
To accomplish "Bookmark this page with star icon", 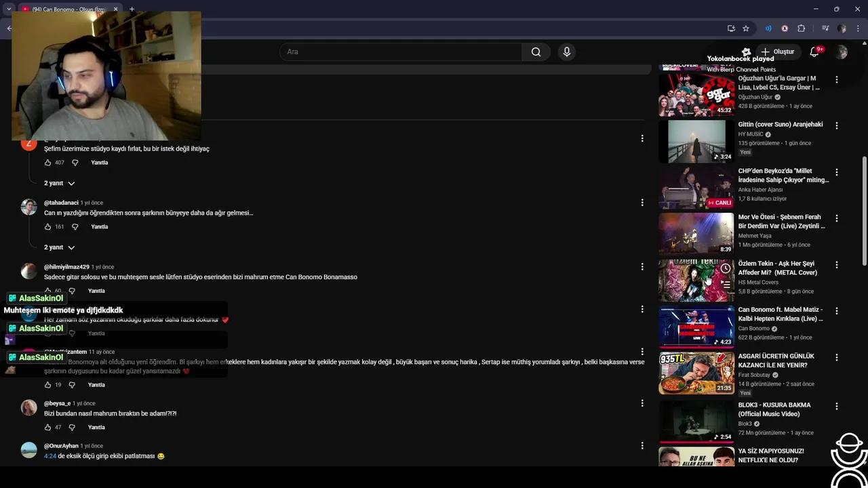I will click(746, 28).
